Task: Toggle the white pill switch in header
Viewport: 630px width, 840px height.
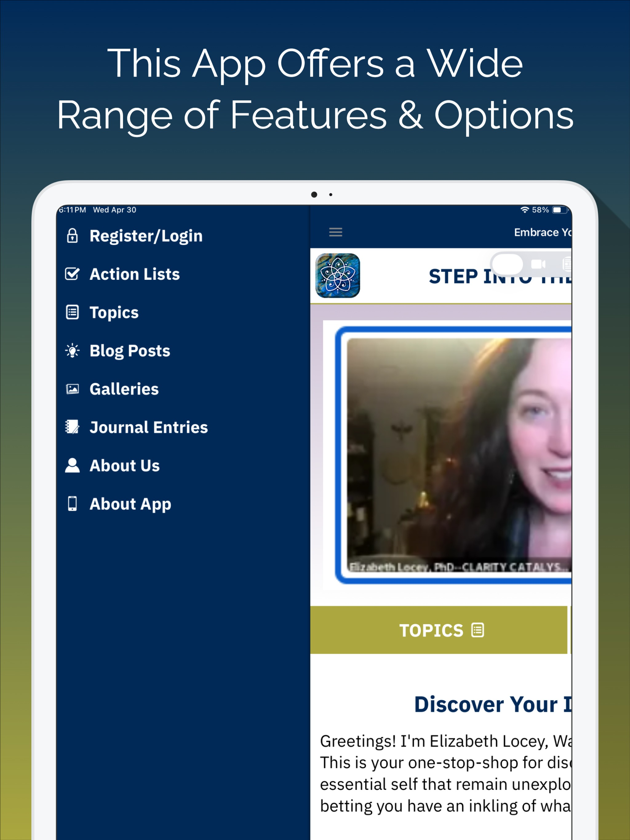Action: [x=507, y=264]
